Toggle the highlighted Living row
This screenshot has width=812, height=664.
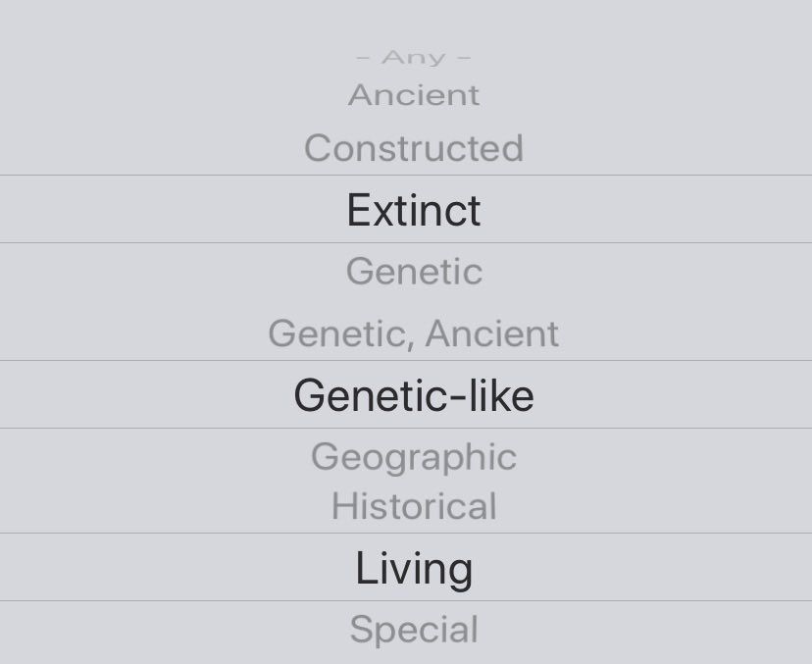(x=413, y=568)
